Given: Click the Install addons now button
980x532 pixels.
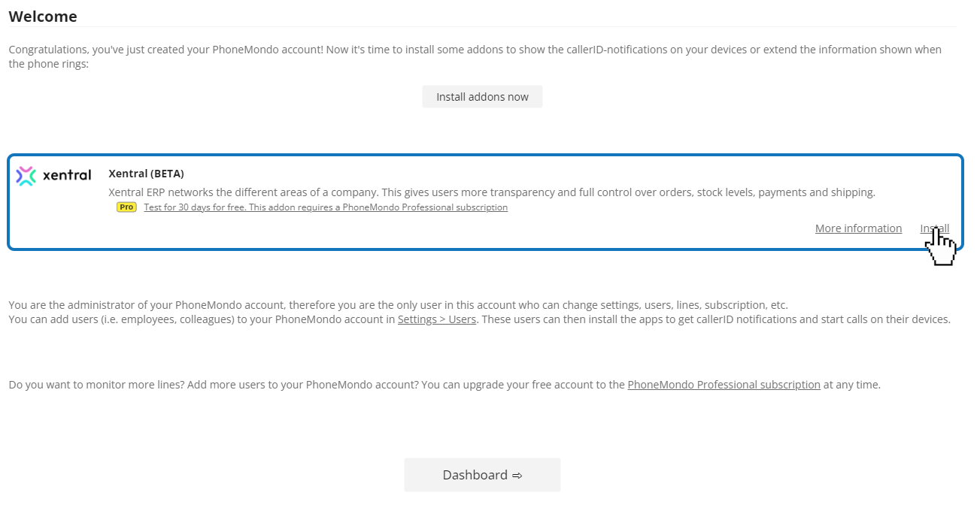Looking at the screenshot, I should [482, 97].
